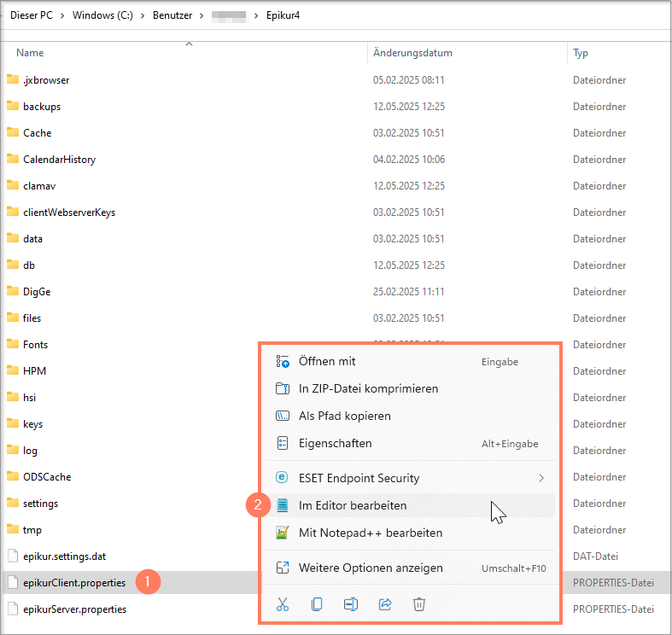Choose Öffnen mit from context menu
The width and height of the screenshot is (672, 635).
coord(410,361)
